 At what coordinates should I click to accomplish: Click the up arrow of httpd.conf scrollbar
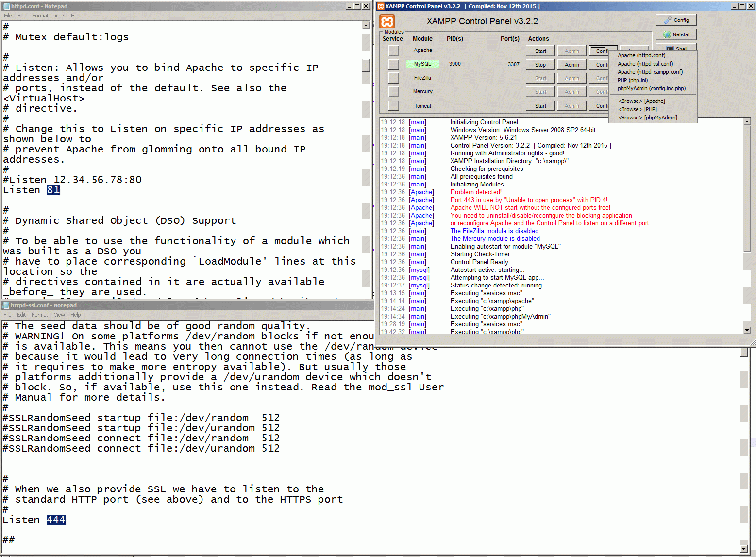(x=366, y=25)
